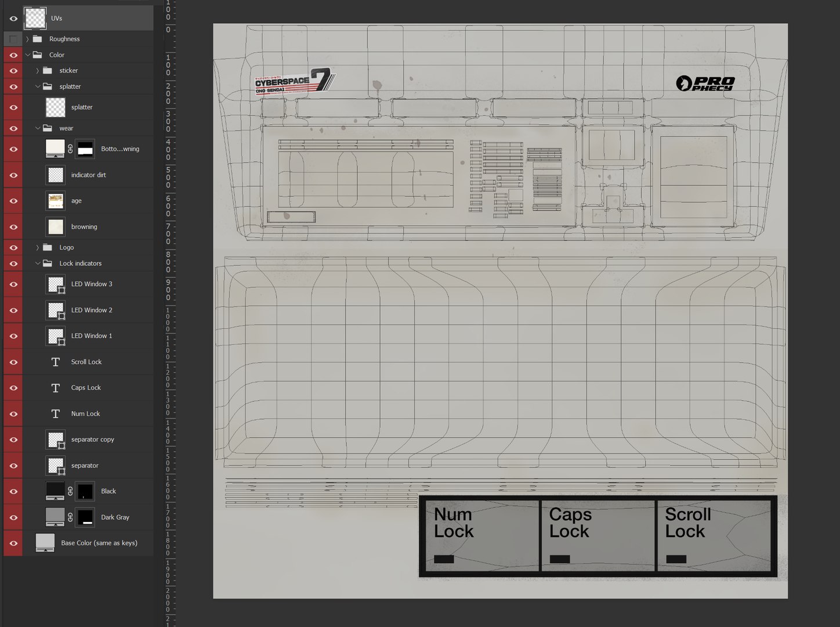
Task: Select the LED Window 1 layer
Action: pyautogui.click(x=88, y=336)
